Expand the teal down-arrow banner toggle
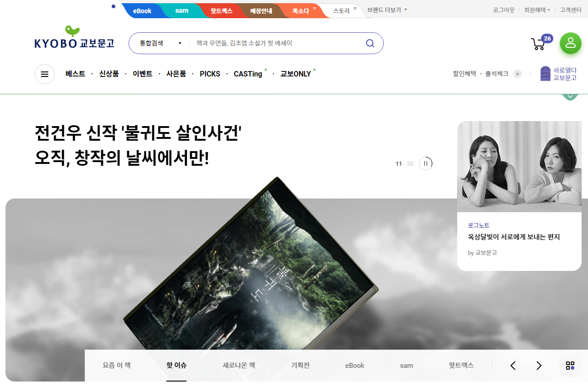 pyautogui.click(x=570, y=97)
